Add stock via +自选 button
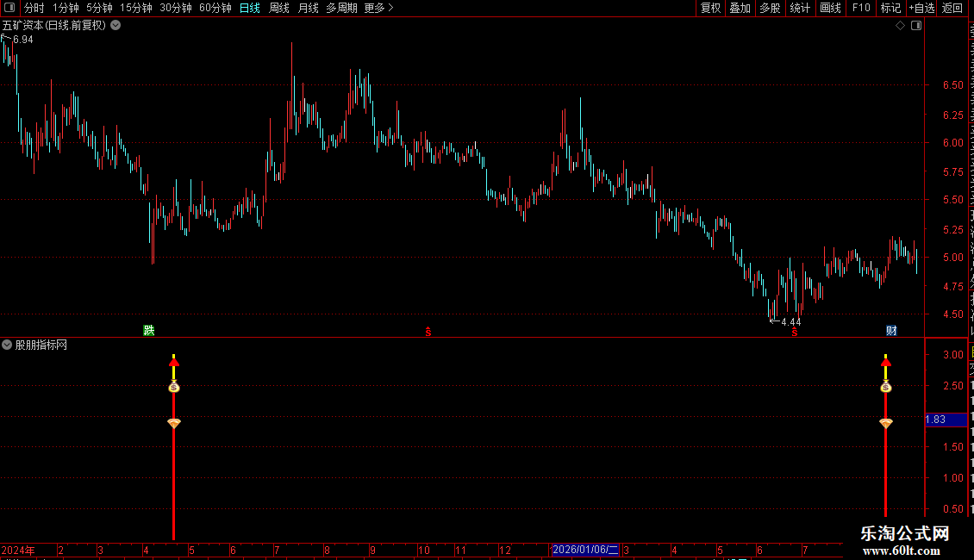Viewport: 974px width, 560px height. pyautogui.click(x=921, y=8)
